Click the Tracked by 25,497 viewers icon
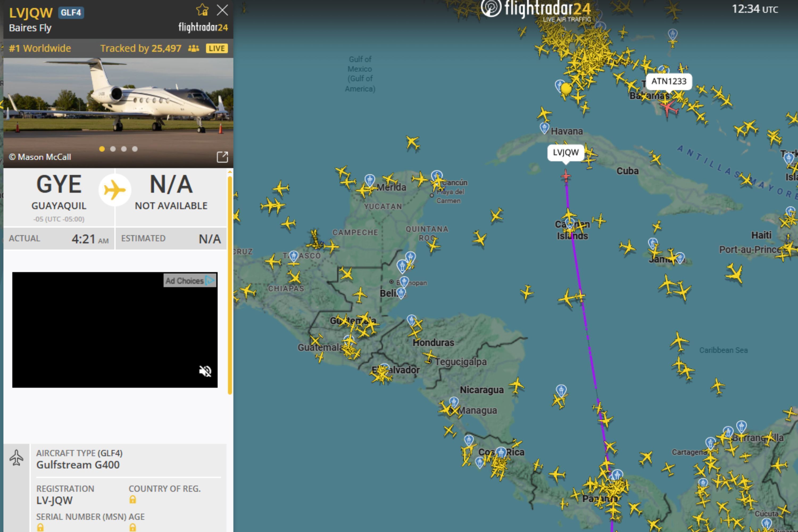798x532 pixels. [x=193, y=48]
